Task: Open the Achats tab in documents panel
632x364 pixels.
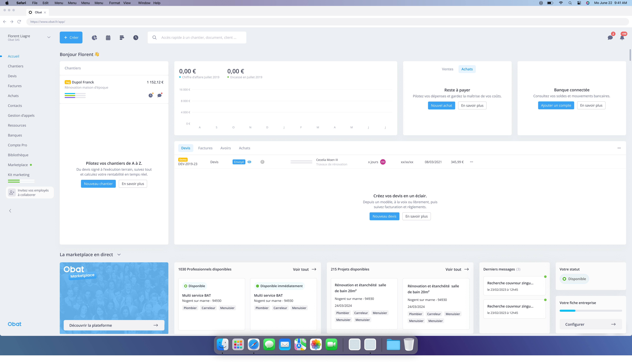Action: tap(244, 148)
